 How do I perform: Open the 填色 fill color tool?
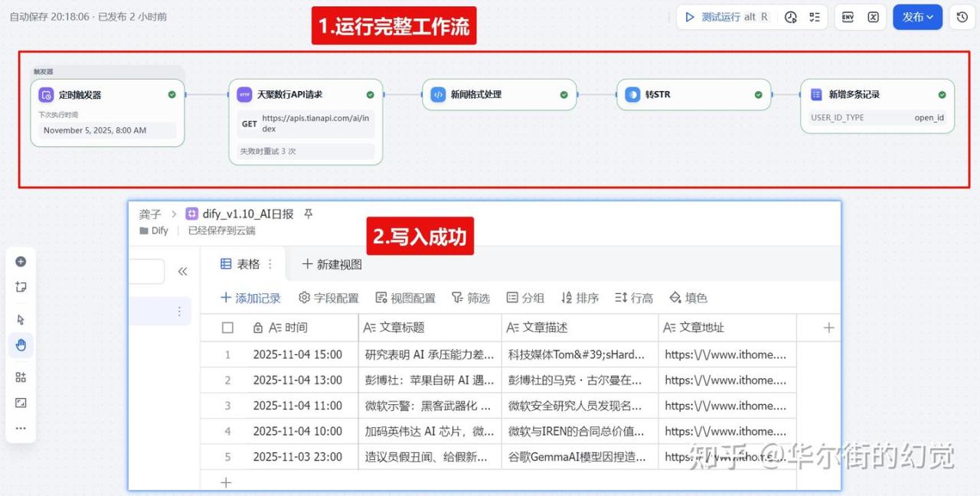tap(688, 298)
